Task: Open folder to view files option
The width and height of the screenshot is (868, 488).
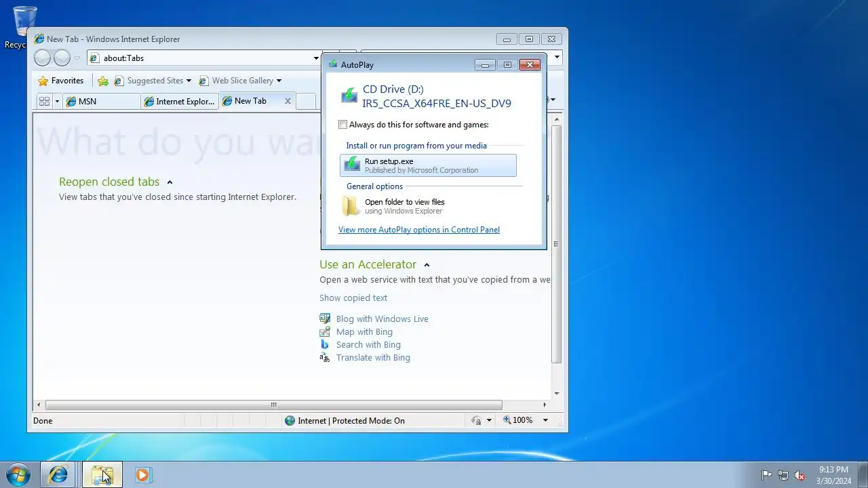Action: click(428, 206)
